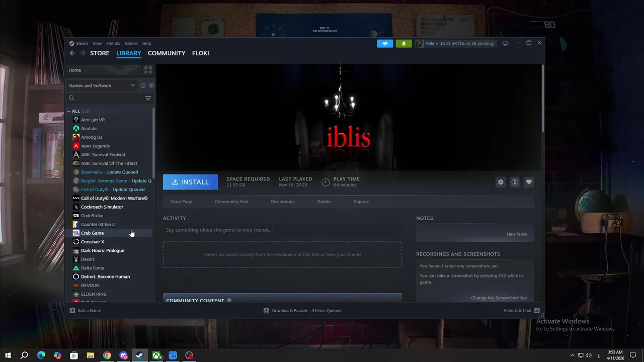Open Friends & Chat grid icon
The width and height of the screenshot is (644, 362).
tap(537, 310)
